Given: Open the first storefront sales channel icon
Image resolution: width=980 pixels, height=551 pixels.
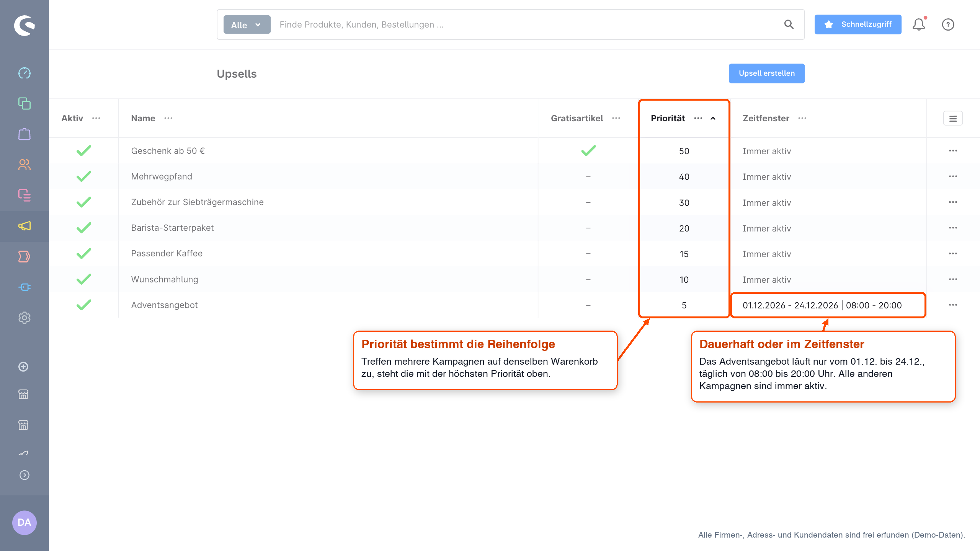Looking at the screenshot, I should 23,394.
